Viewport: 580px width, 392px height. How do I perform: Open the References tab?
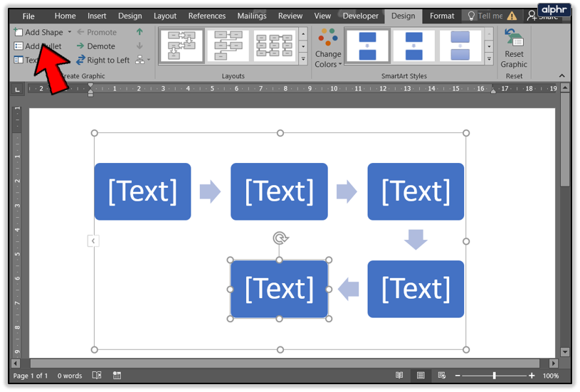(x=207, y=16)
